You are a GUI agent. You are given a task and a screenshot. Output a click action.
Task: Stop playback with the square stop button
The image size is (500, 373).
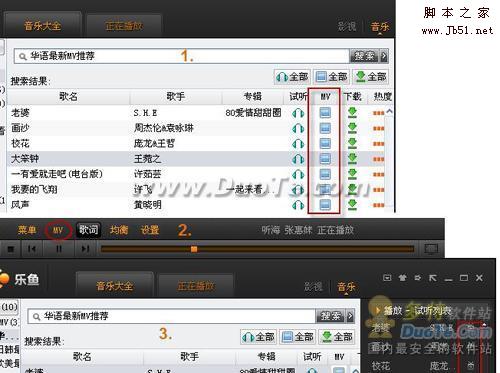(x=11, y=249)
